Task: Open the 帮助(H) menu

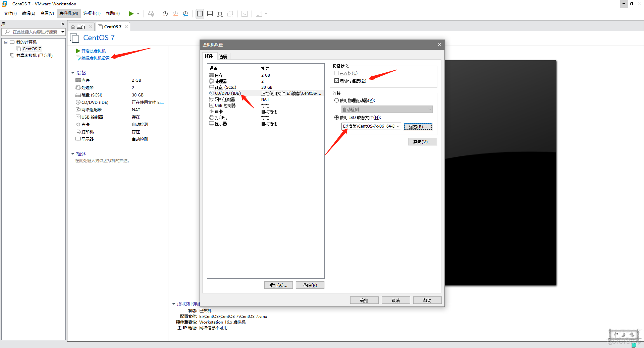Action: [x=113, y=13]
